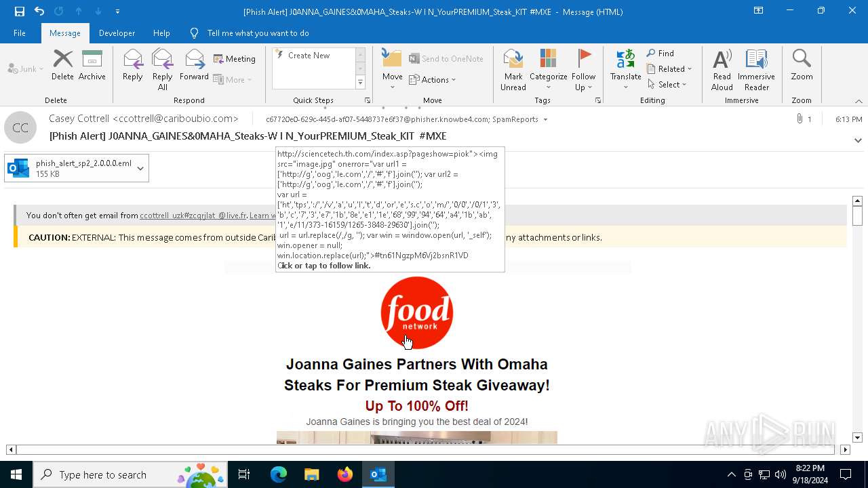Screen dimensions: 868x488
Task: Start Read Aloud
Action: click(x=722, y=69)
